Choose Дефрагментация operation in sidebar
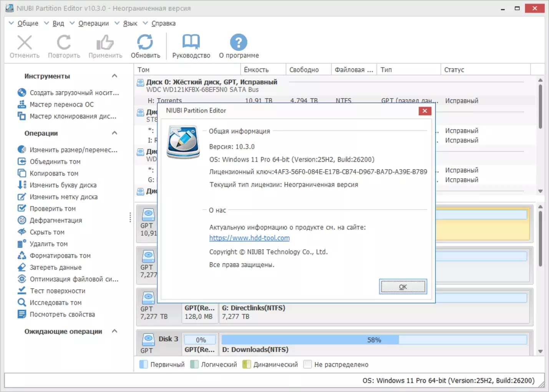Image resolution: width=549 pixels, height=392 pixels. pyautogui.click(x=56, y=221)
